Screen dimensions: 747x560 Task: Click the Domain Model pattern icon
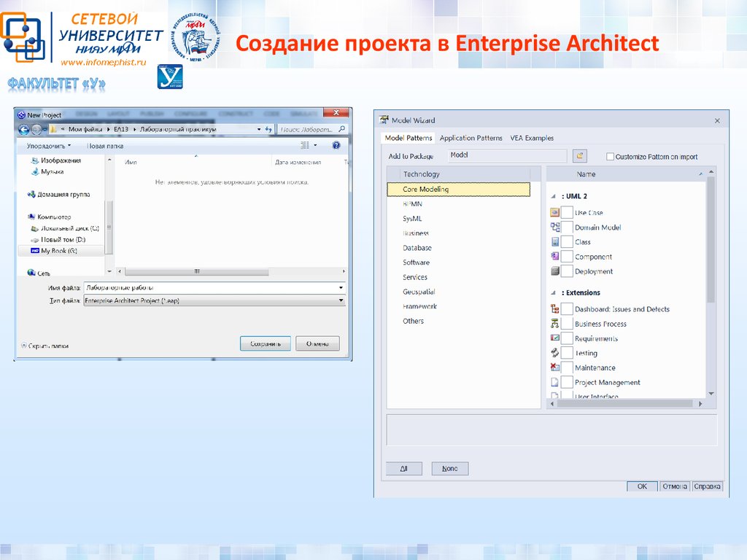click(x=555, y=227)
